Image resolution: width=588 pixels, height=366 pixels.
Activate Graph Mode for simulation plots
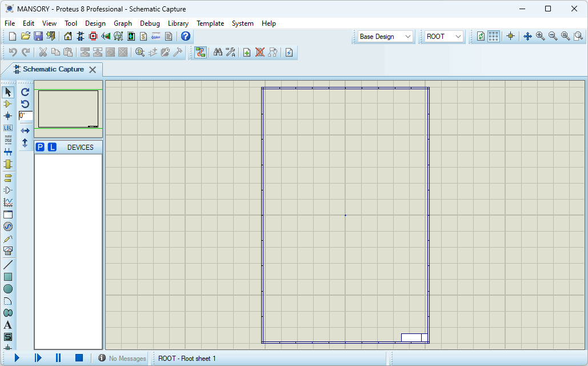pyautogui.click(x=8, y=201)
